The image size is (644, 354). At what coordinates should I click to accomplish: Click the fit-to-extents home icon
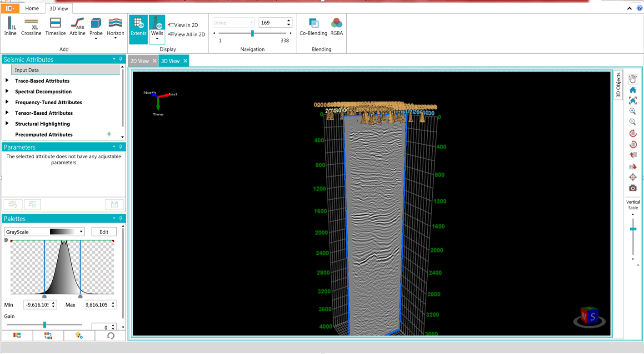point(633,100)
